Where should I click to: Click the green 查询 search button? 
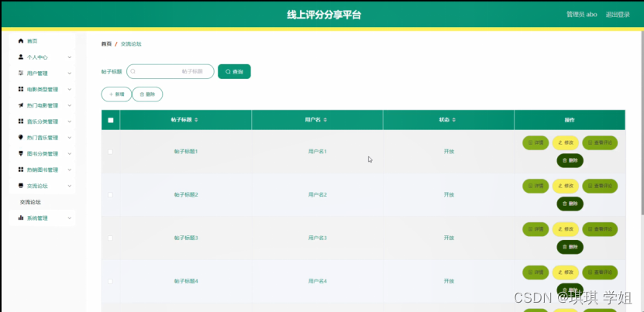234,71
